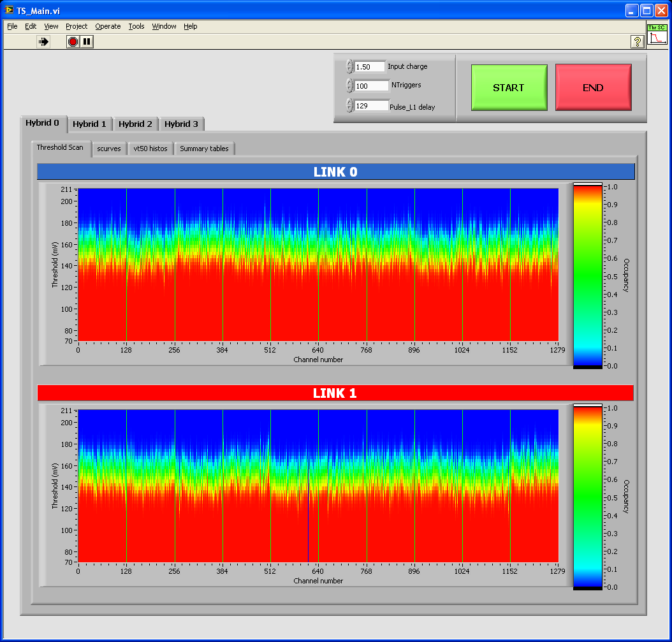
Task: Click the Pulse_L1 delay stepper control
Action: tap(349, 106)
